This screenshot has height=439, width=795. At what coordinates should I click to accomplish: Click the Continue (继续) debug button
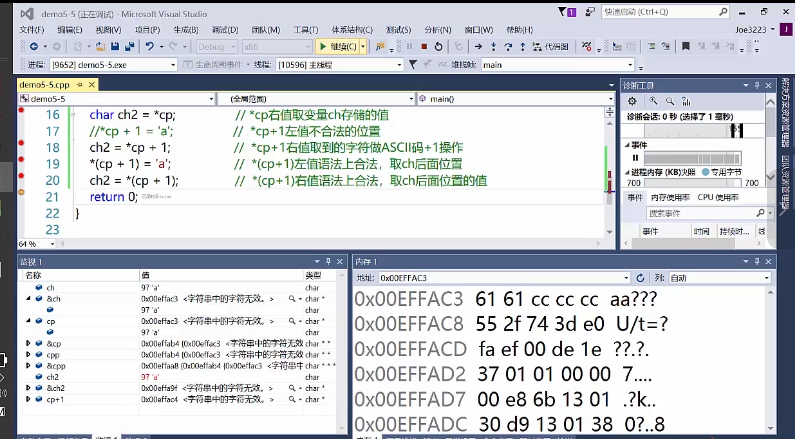[x=340, y=46]
